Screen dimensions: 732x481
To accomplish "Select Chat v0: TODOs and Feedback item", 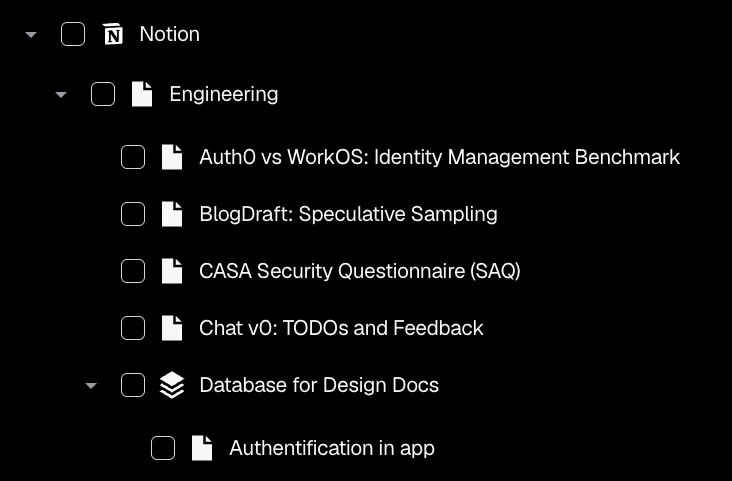I will (341, 328).
